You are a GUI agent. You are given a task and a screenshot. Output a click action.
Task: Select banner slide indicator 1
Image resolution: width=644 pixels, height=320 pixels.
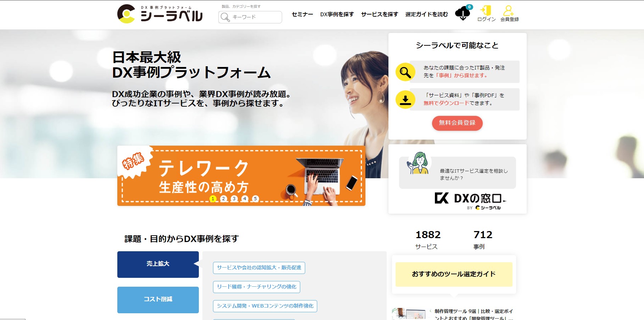(x=213, y=199)
